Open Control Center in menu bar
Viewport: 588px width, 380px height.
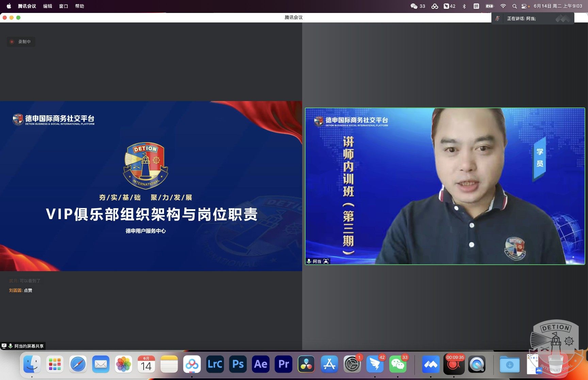coord(524,6)
